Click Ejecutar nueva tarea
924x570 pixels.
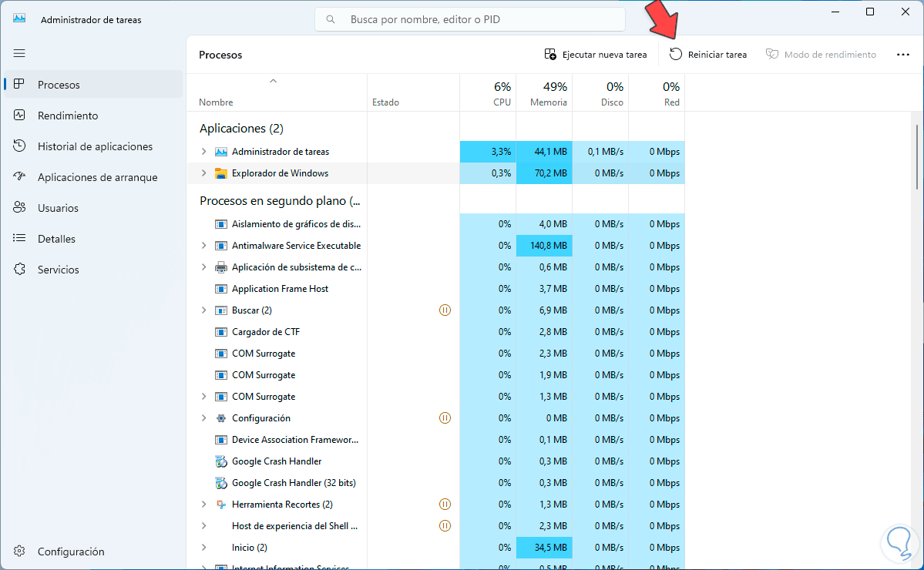pos(595,54)
